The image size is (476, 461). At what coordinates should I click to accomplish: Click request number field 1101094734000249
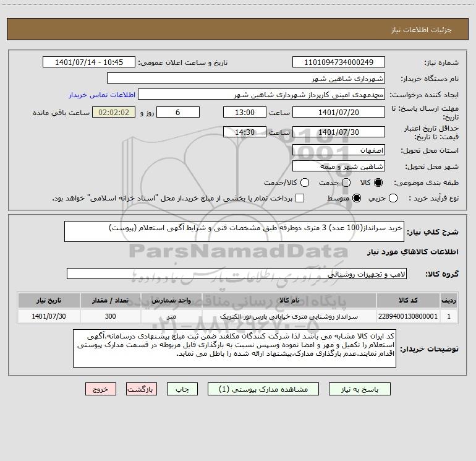pos(339,62)
